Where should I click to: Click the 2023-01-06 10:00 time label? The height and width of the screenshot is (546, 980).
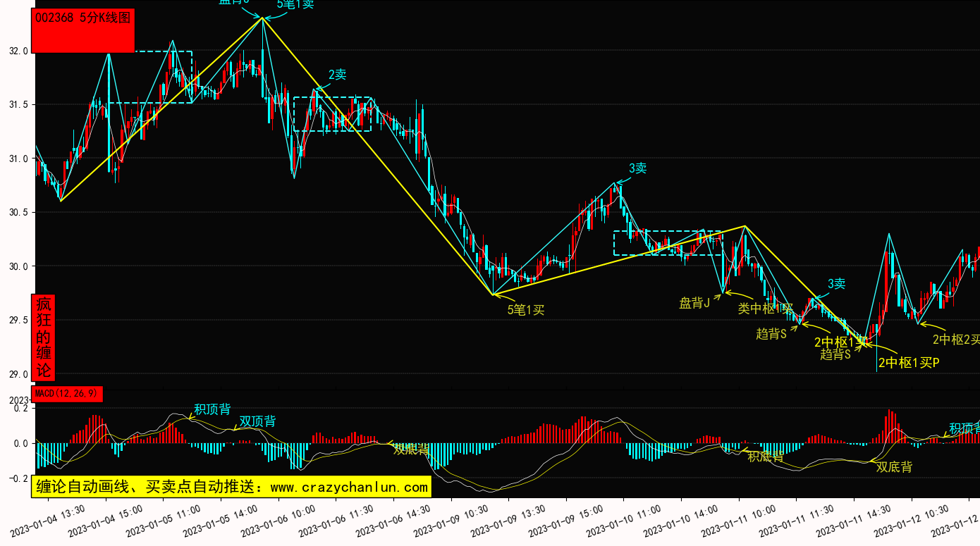tap(278, 521)
